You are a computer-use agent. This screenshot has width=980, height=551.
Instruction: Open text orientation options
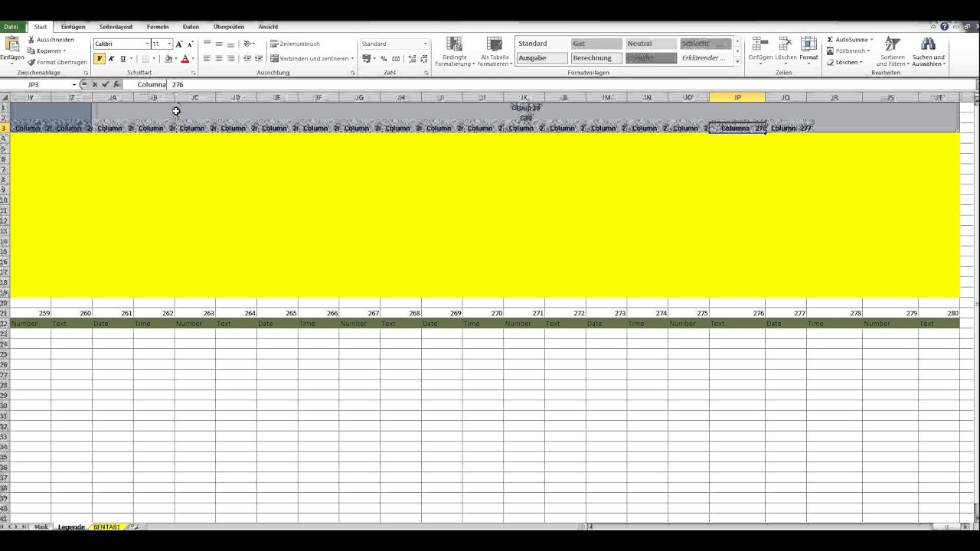249,44
